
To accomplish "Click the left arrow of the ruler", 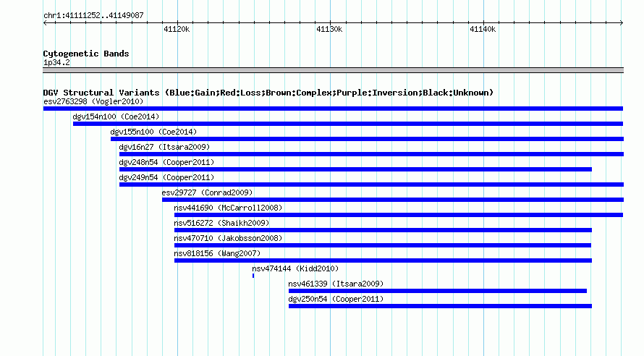I will point(45,22).
